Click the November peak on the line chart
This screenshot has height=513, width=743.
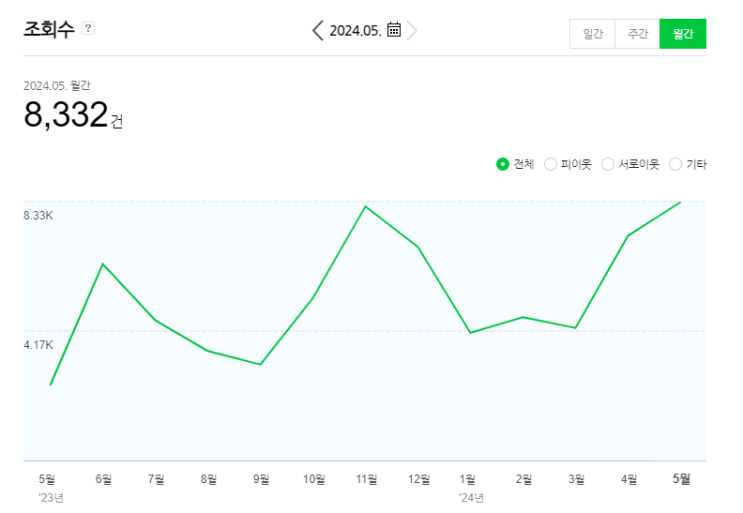tap(365, 207)
